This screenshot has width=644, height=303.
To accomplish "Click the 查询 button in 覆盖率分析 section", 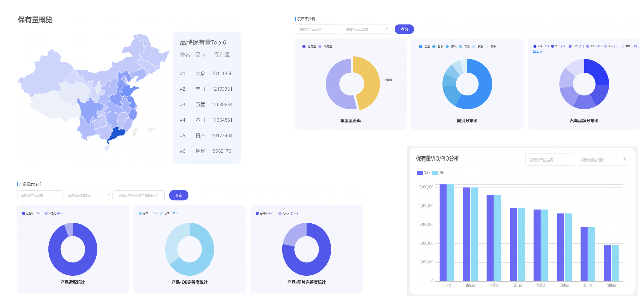I will click(404, 29).
